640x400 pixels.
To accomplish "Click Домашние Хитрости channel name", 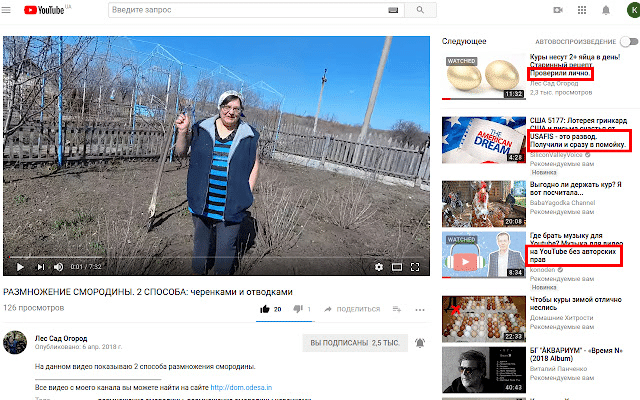I will tap(562, 318).
